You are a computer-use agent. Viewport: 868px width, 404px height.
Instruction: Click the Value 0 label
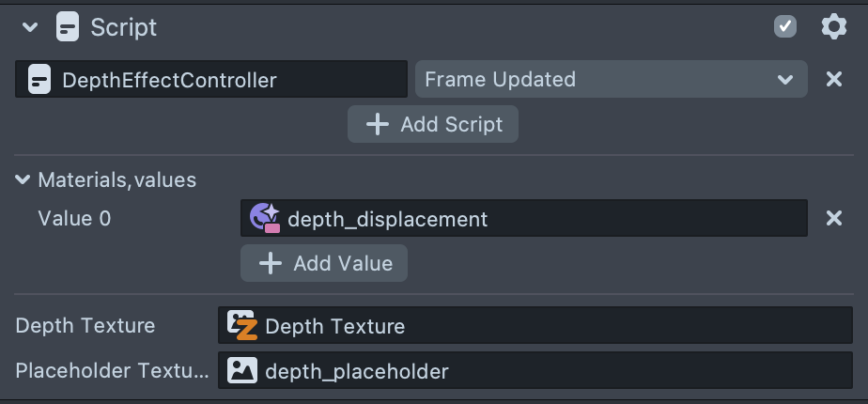point(74,219)
